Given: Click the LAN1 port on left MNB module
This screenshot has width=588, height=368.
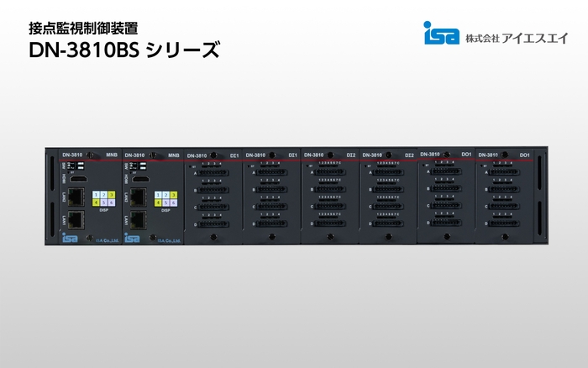Looking at the screenshot, I should (76, 219).
